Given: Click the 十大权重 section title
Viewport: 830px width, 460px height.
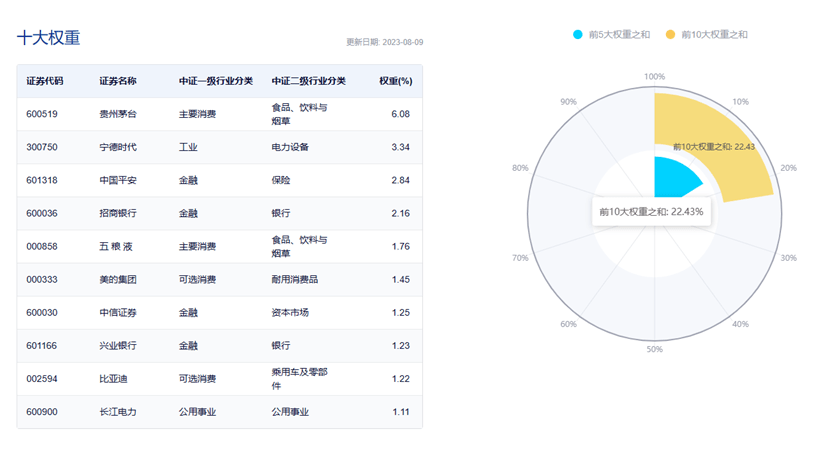Looking at the screenshot, I should (x=48, y=38).
